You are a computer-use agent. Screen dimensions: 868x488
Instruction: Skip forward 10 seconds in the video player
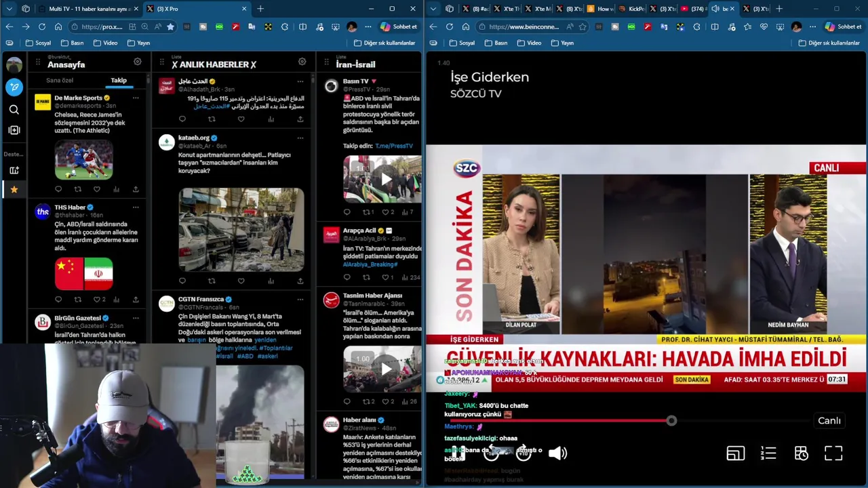(524, 453)
